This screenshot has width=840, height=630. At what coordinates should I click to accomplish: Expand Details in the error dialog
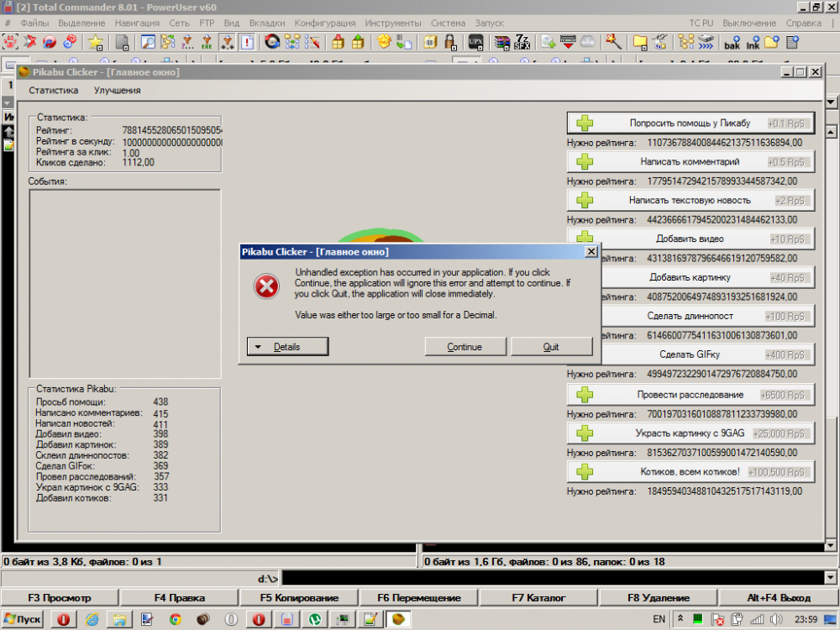tap(286, 346)
